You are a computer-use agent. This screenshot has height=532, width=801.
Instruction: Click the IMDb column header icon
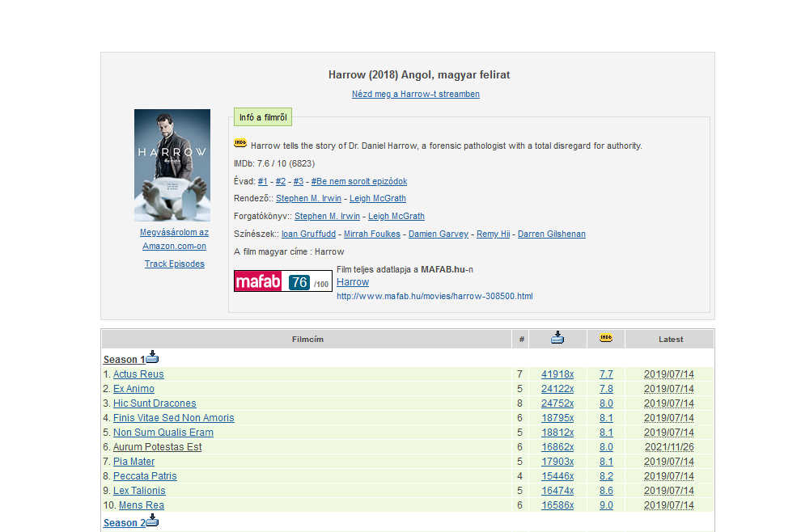click(x=606, y=337)
